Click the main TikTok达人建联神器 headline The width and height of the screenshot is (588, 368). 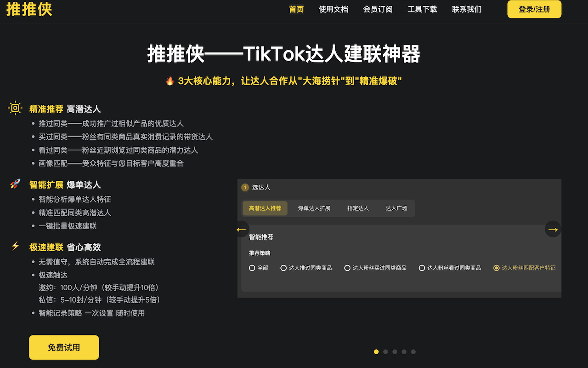[x=284, y=54]
